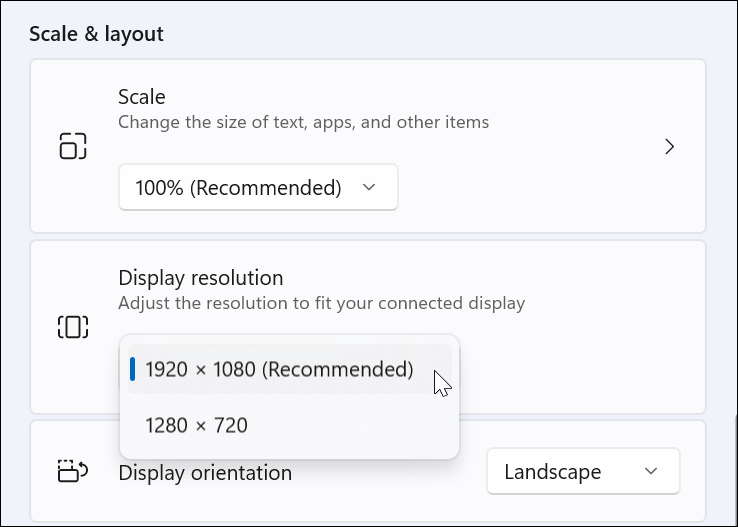Click the Scale title text
The image size is (738, 527).
pyautogui.click(x=142, y=97)
